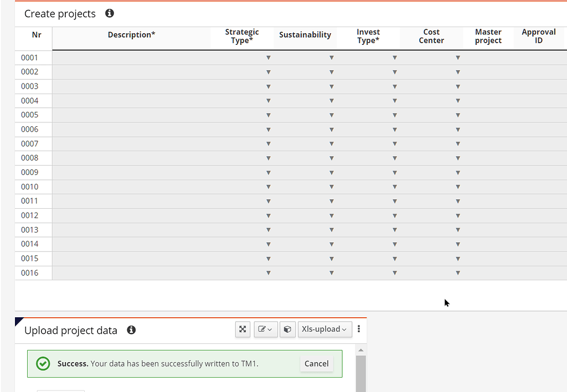Screen dimensions: 567x392
Task: Click the Description field in row 0001
Action: click(131, 57)
